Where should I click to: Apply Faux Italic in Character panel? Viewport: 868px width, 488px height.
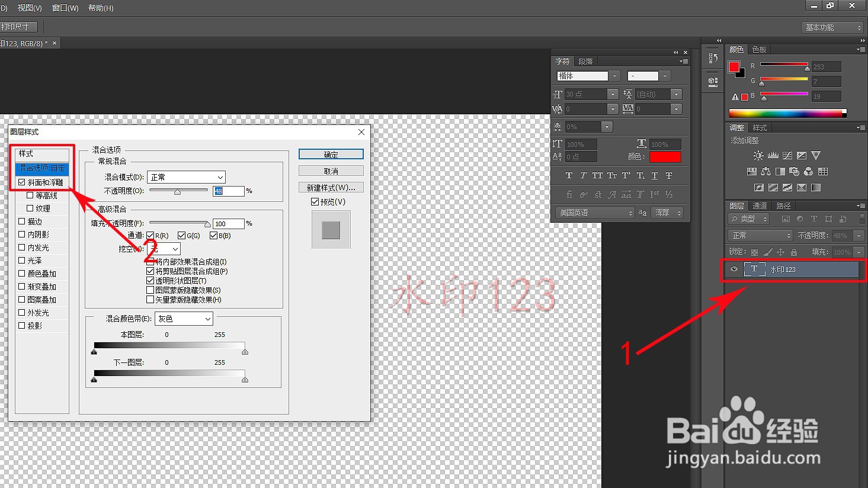pyautogui.click(x=583, y=176)
